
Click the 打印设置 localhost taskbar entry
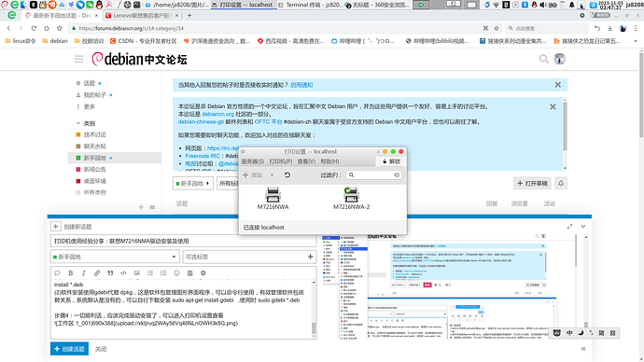point(244,5)
